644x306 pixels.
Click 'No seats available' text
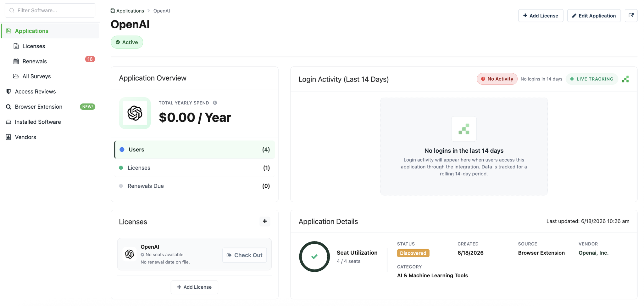[x=164, y=255]
